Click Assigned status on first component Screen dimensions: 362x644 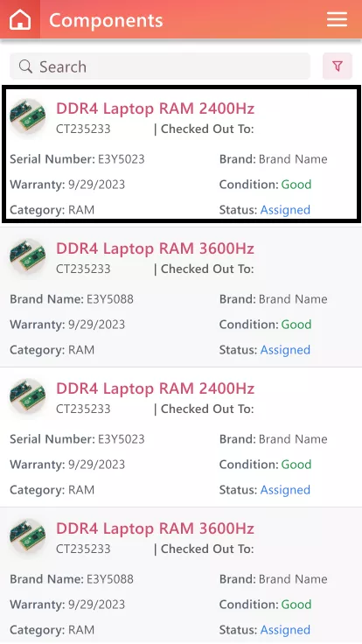click(285, 210)
